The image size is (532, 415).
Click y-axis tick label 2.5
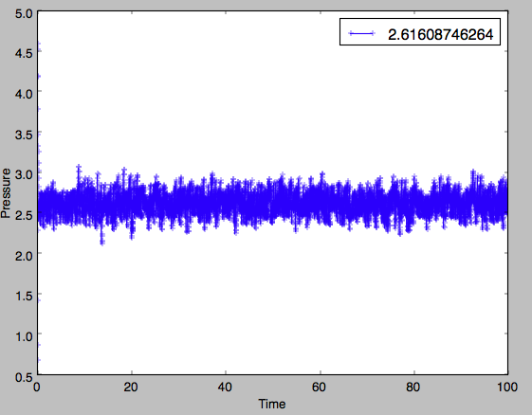coord(24,215)
